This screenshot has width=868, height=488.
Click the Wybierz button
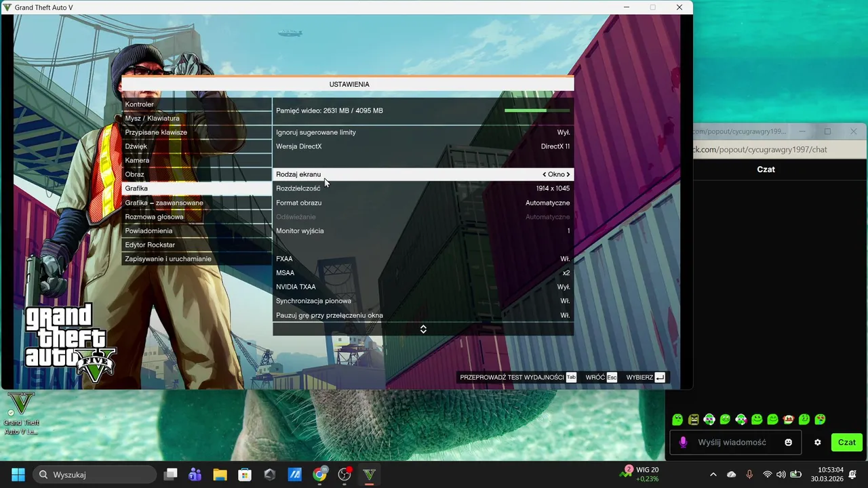click(x=646, y=378)
